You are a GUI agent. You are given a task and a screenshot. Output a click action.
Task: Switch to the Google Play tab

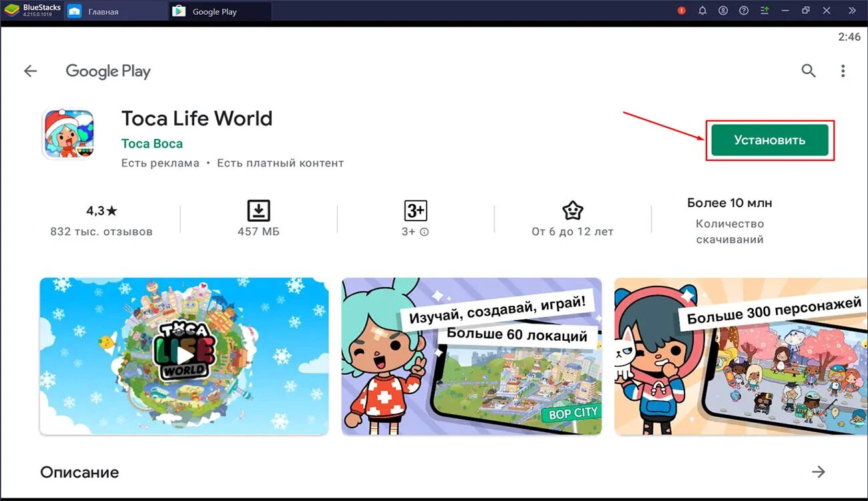[220, 11]
